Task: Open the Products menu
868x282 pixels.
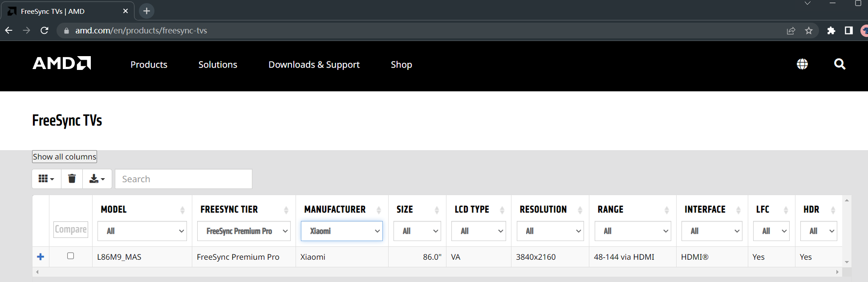Action: (x=149, y=65)
